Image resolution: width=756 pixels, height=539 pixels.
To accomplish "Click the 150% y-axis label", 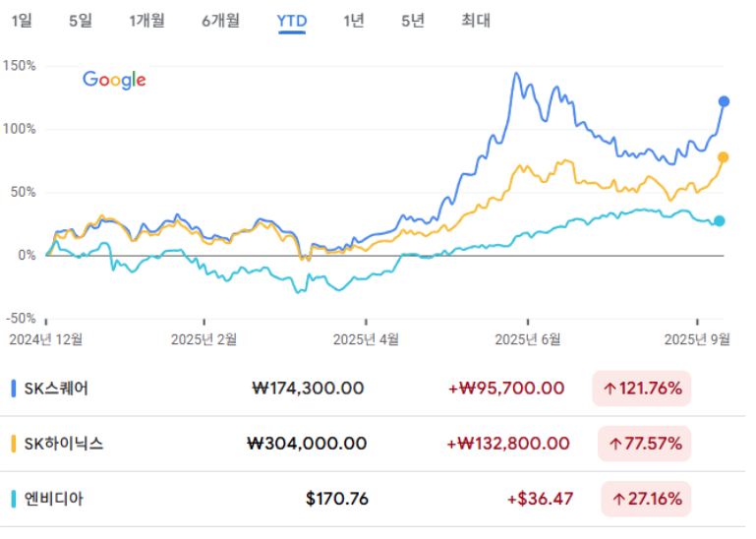I will [20, 67].
